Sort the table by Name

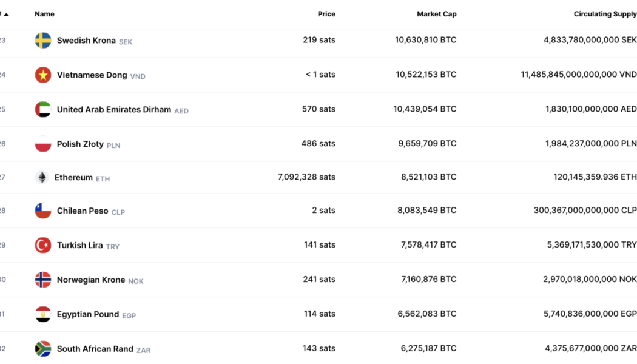pos(44,13)
